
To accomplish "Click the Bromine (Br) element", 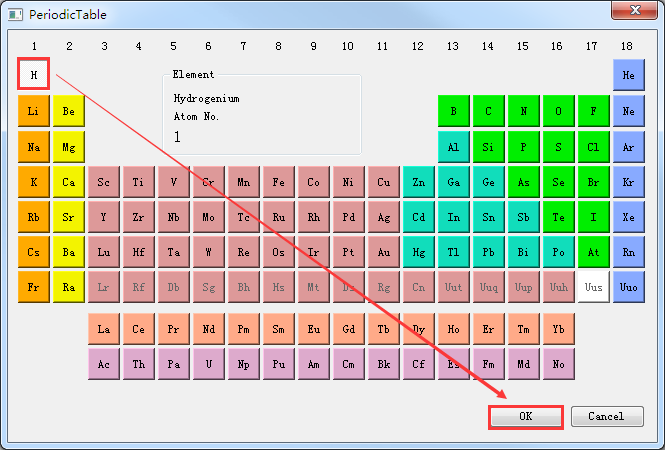I will 594,182.
